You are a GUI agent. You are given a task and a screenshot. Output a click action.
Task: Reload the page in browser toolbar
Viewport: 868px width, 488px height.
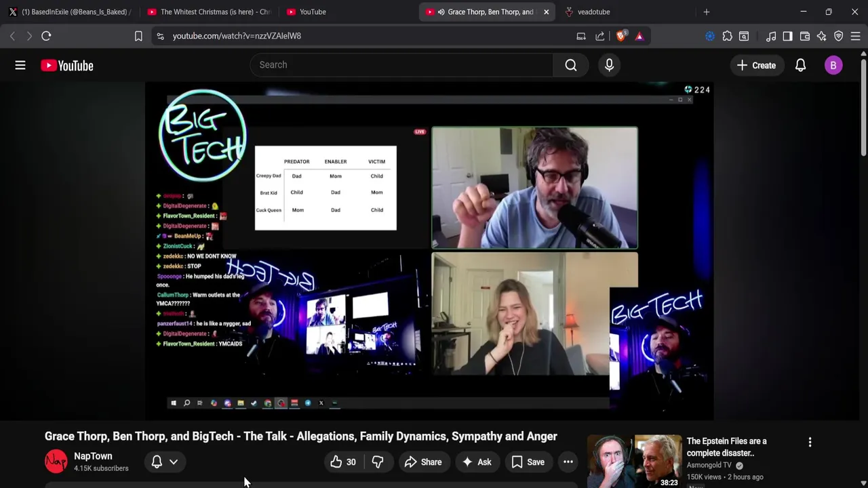coord(46,36)
